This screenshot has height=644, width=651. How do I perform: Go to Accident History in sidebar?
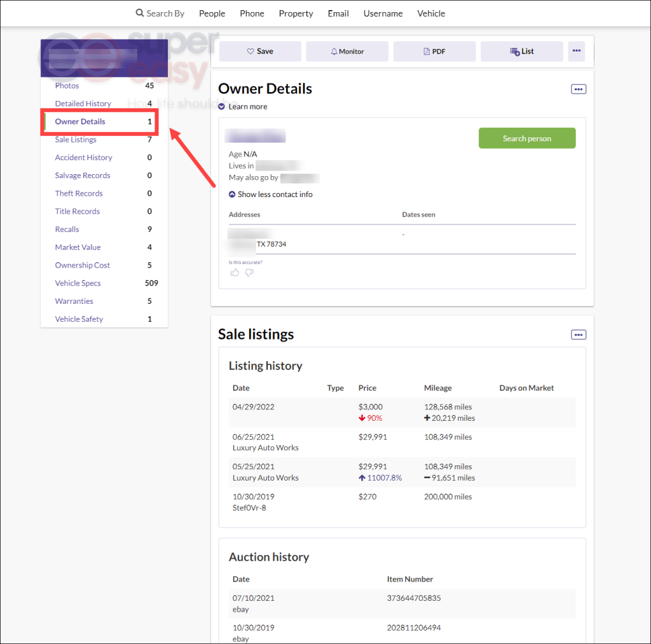tap(83, 158)
